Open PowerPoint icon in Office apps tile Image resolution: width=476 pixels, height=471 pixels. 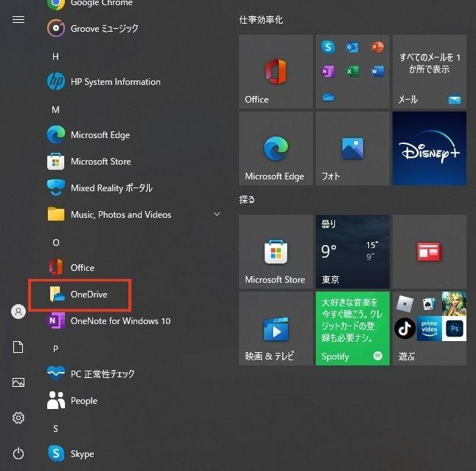377,47
